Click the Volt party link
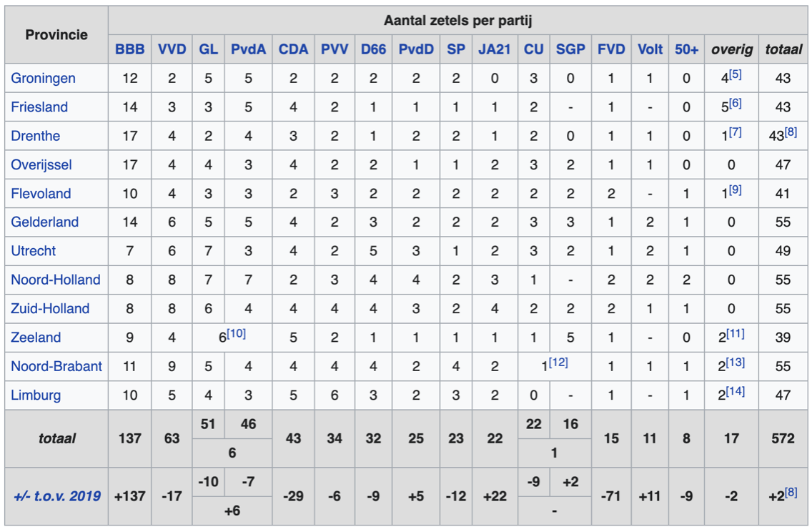The image size is (812, 532). [x=650, y=49]
